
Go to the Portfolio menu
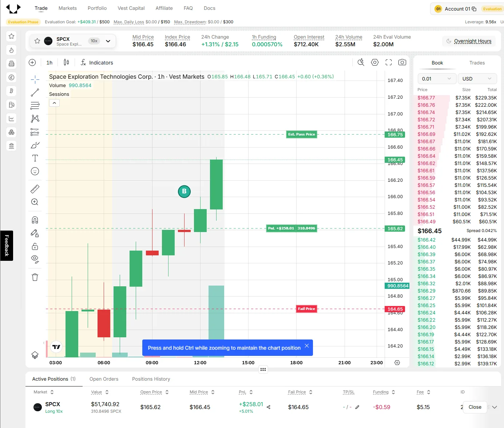pos(97,8)
